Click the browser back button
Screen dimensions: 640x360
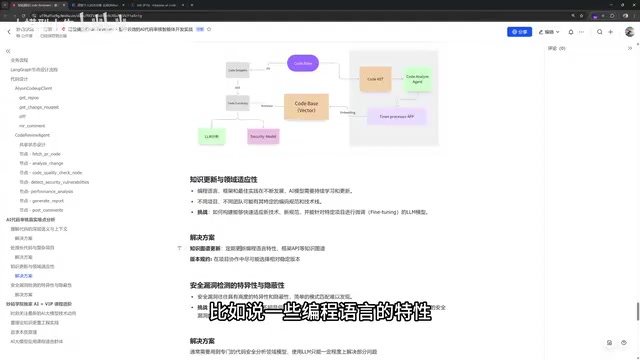pos(5,16)
